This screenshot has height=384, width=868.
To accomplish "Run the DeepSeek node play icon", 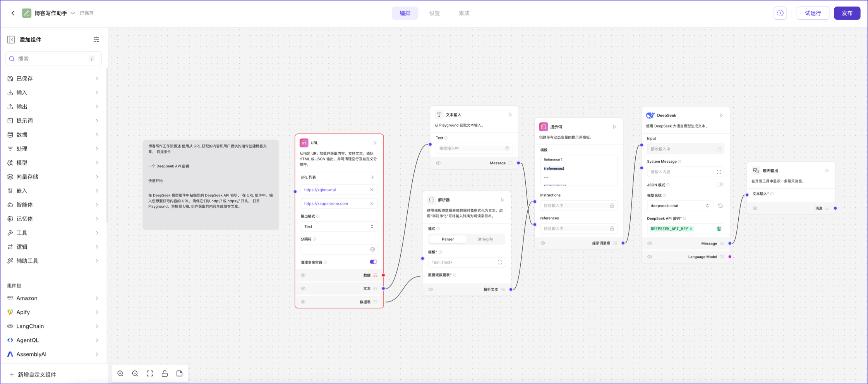I will click(721, 115).
